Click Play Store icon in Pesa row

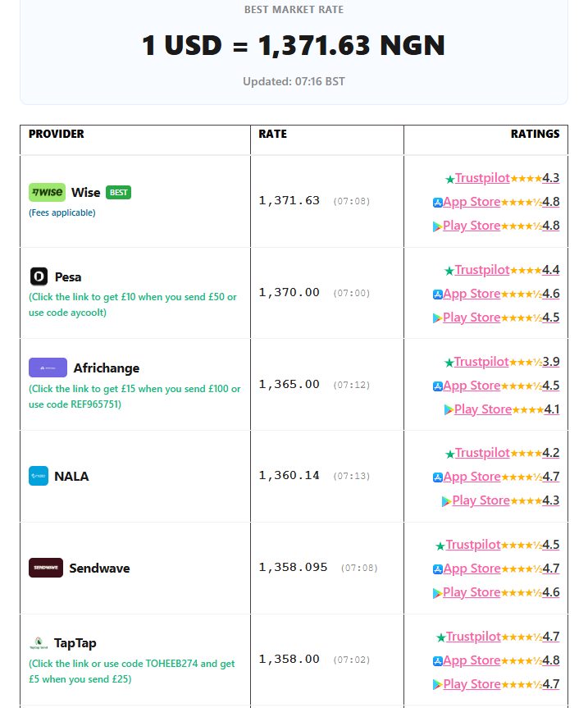tap(437, 318)
